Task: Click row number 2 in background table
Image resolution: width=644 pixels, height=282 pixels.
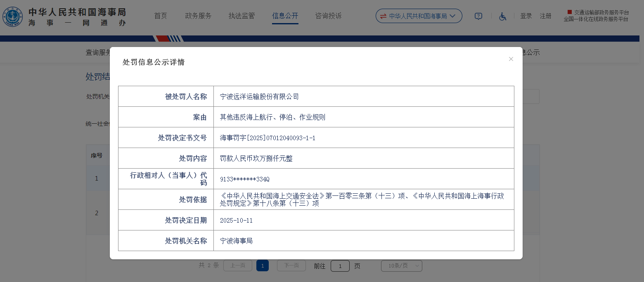Action: pos(97,213)
